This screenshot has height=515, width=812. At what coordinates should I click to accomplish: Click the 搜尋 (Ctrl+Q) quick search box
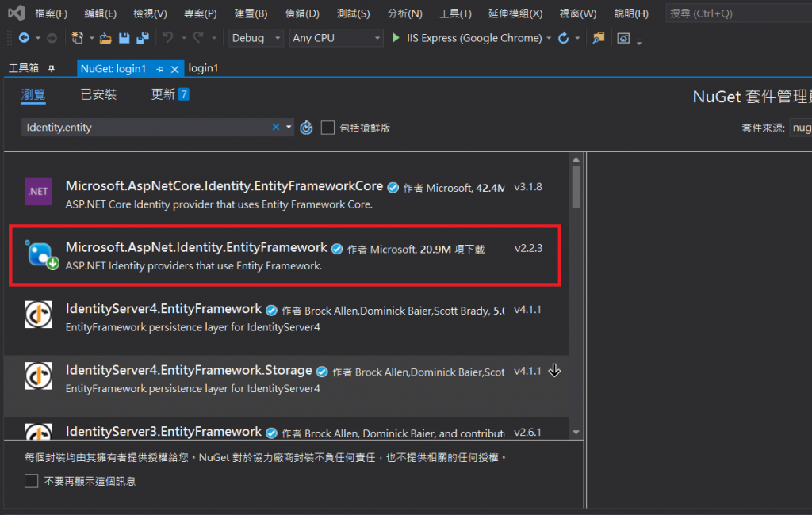coord(738,13)
